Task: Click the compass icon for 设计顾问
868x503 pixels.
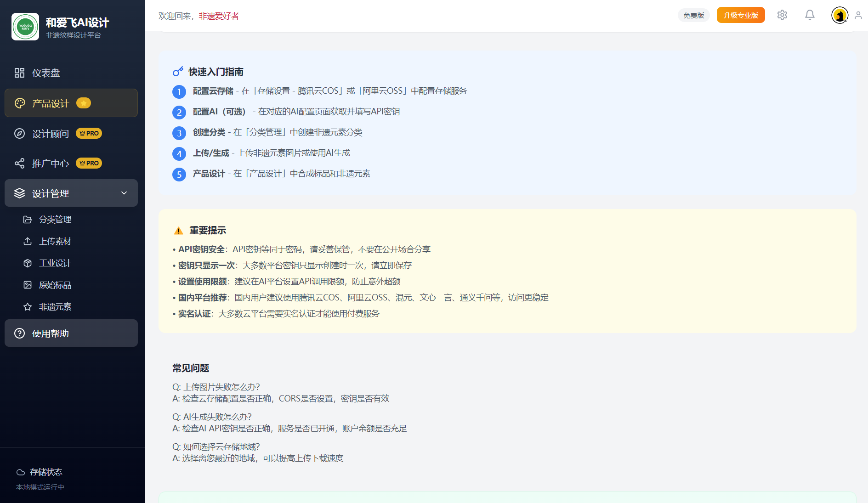Action: pyautogui.click(x=19, y=133)
